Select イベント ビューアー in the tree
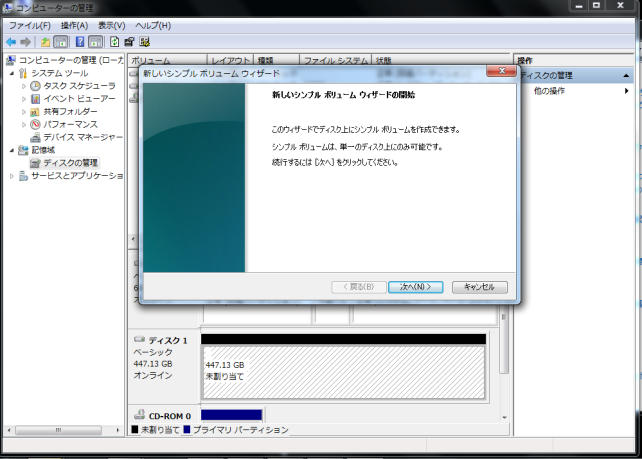Screen dimensions: 642x459 (79, 99)
